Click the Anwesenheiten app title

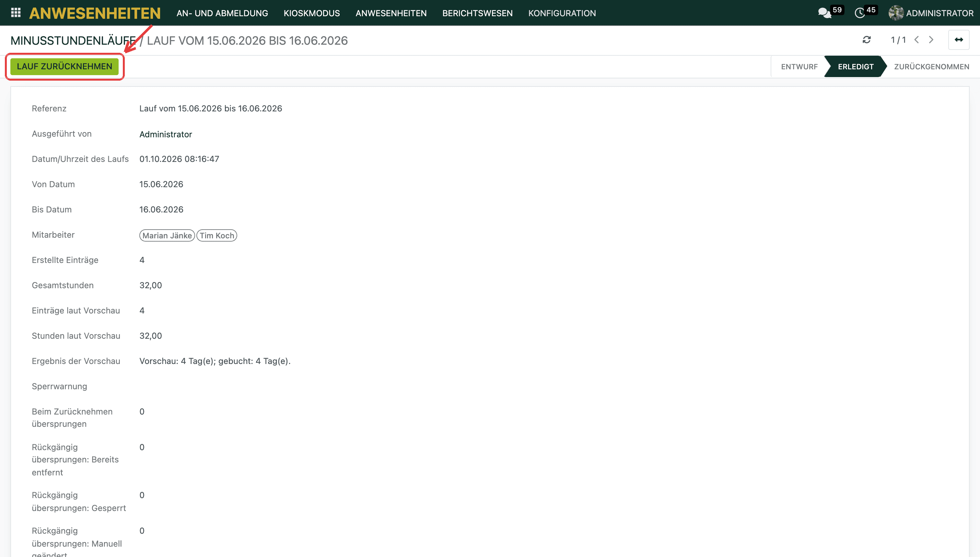point(95,13)
